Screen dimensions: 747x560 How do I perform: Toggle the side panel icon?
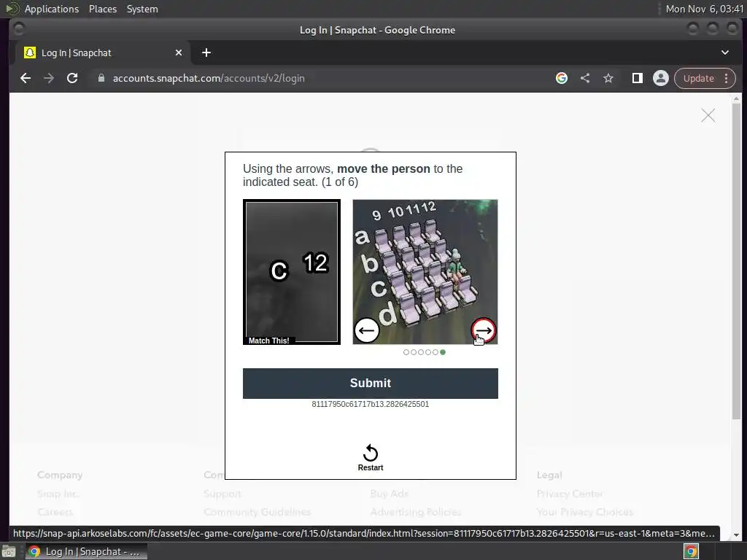point(637,78)
